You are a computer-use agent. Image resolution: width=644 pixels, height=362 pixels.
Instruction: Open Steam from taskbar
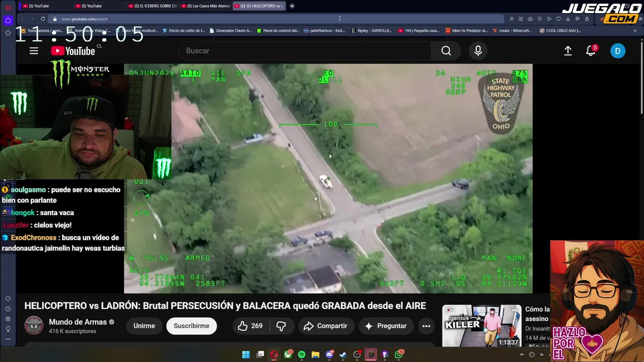pos(343,354)
